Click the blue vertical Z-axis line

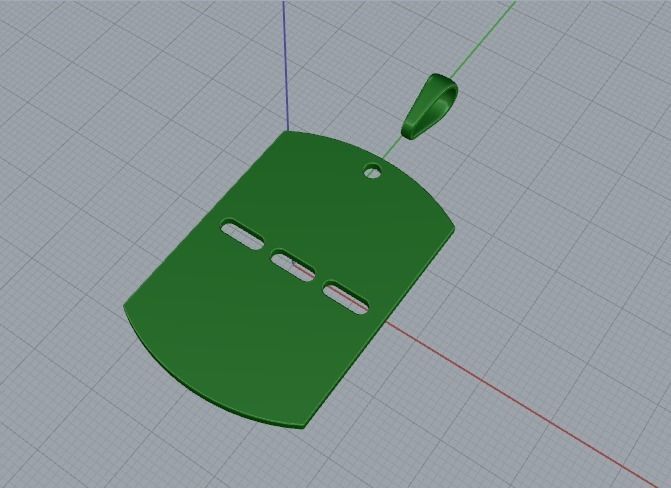(x=285, y=64)
